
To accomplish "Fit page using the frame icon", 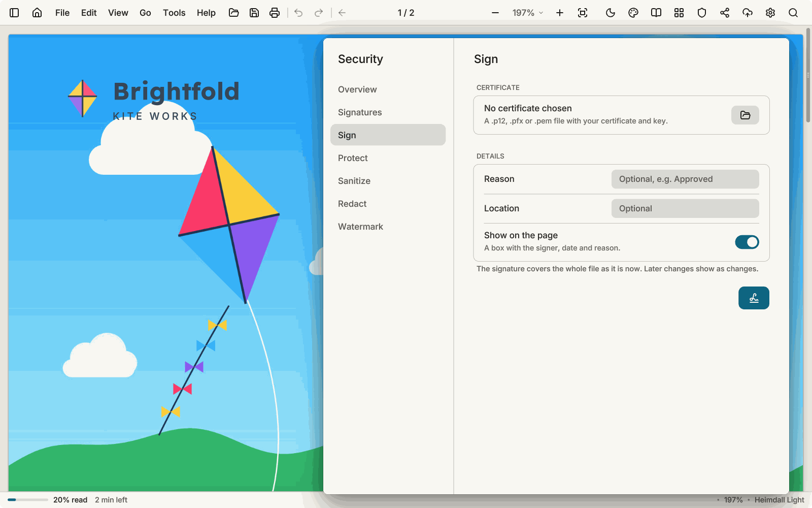I will tap(583, 13).
